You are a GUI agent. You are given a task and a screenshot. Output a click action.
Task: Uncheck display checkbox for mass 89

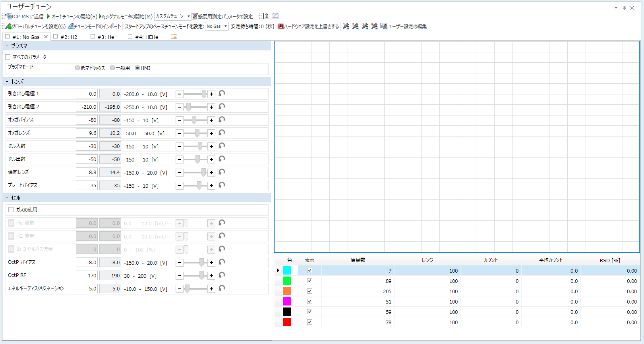[309, 281]
